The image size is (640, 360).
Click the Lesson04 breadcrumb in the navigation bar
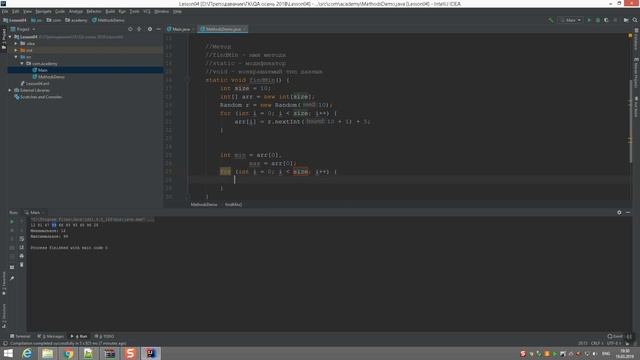click(x=15, y=20)
